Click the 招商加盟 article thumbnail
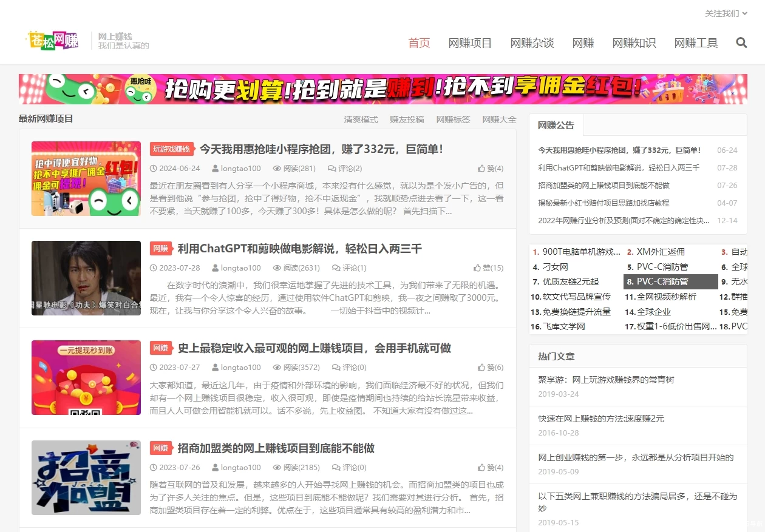 (x=86, y=477)
